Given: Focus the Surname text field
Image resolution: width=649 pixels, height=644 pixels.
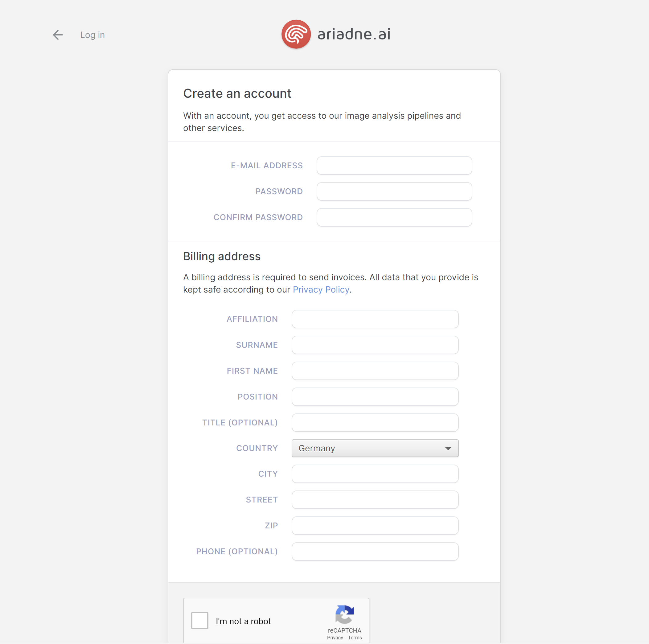Looking at the screenshot, I should coord(375,345).
